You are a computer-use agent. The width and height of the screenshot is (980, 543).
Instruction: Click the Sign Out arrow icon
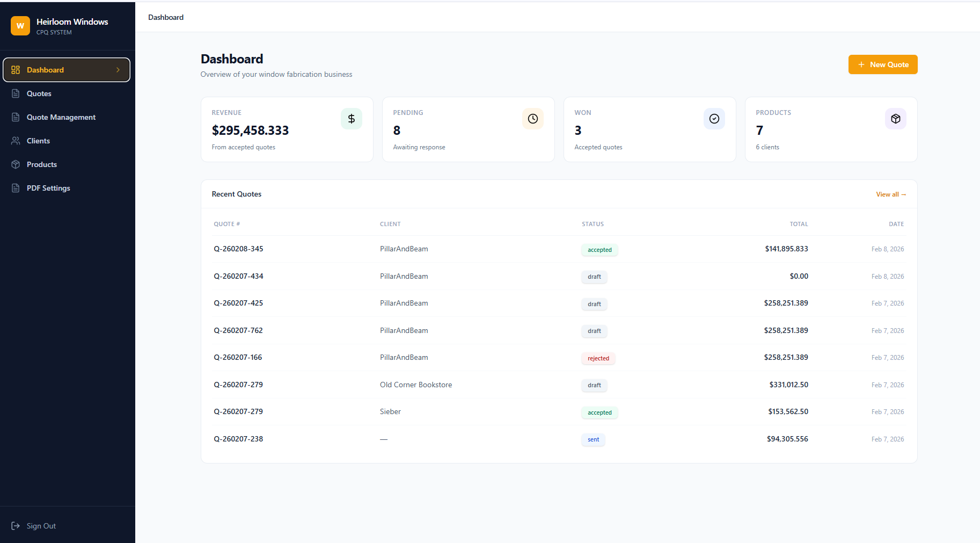click(x=16, y=526)
